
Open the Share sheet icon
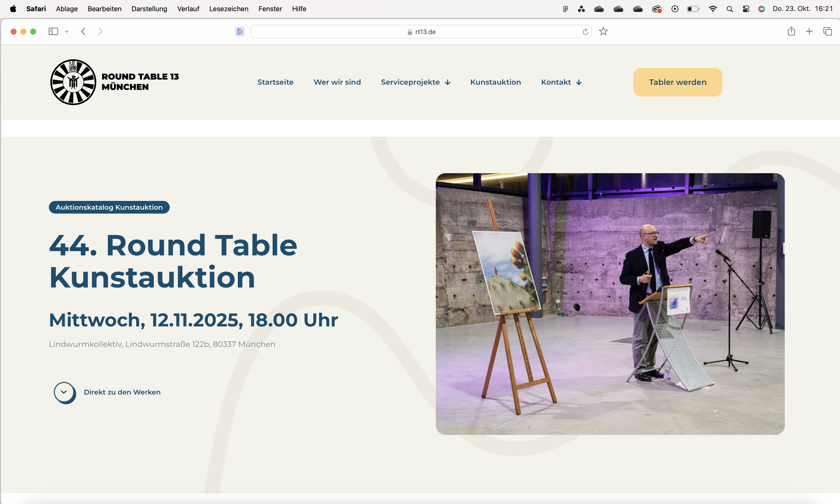tap(791, 32)
